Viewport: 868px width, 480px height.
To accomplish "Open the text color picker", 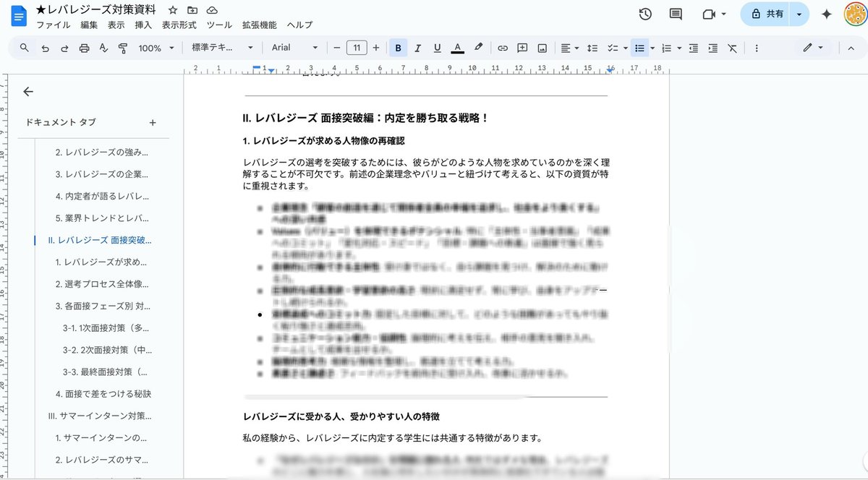I will coord(457,48).
